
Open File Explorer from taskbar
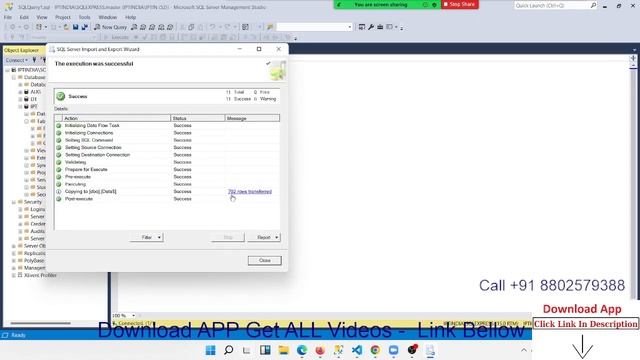283,350
